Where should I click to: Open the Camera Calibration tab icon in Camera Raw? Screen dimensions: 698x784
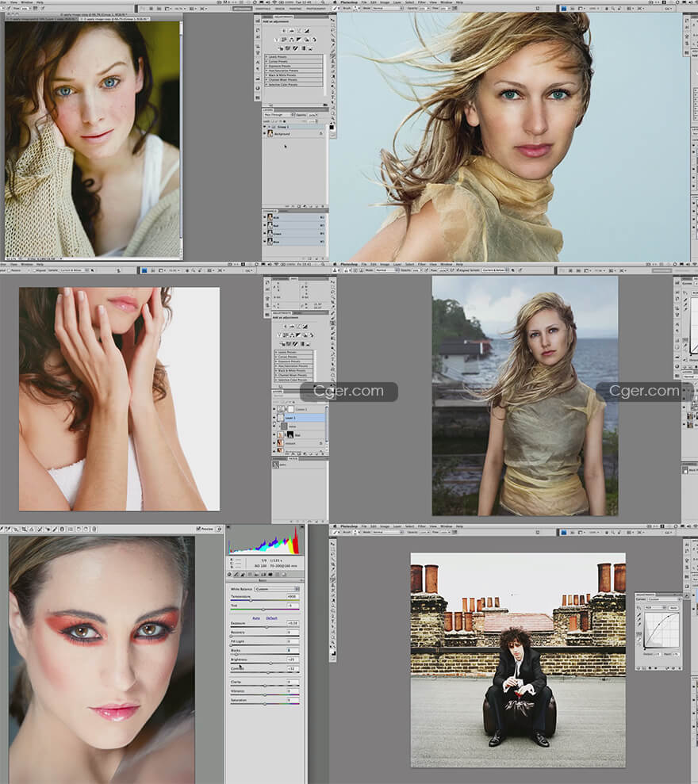[270, 575]
